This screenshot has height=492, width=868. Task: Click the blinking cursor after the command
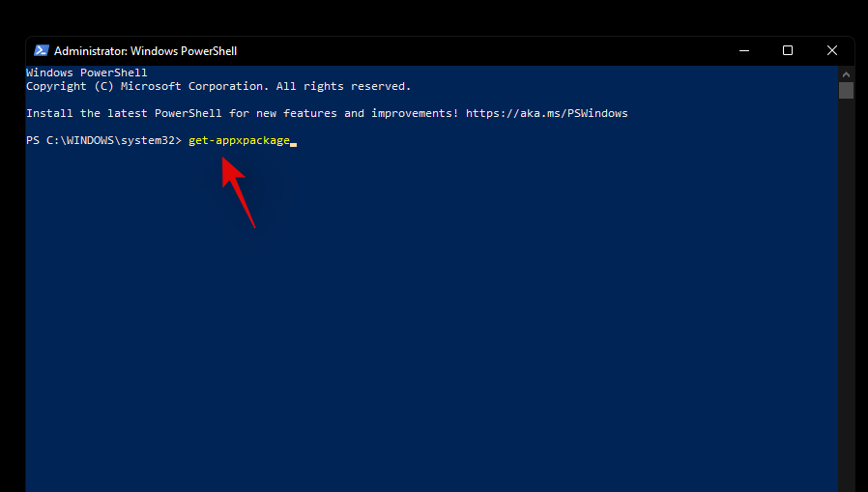click(293, 142)
